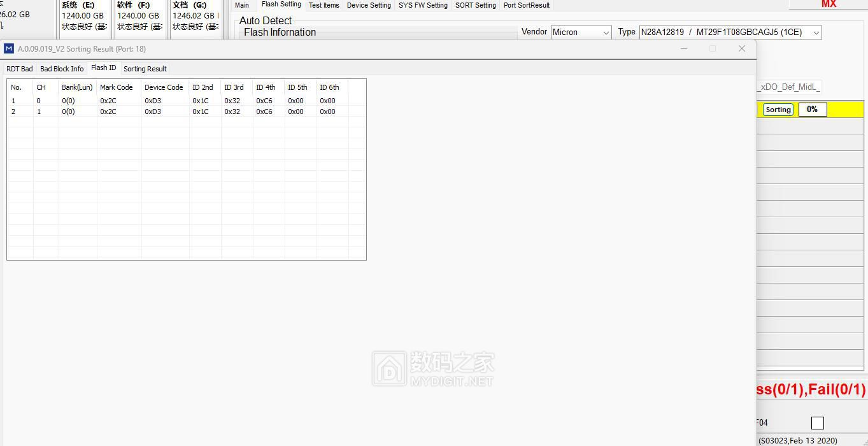Click row 1 Device Code 0xD3
The image size is (868, 446).
165,101
